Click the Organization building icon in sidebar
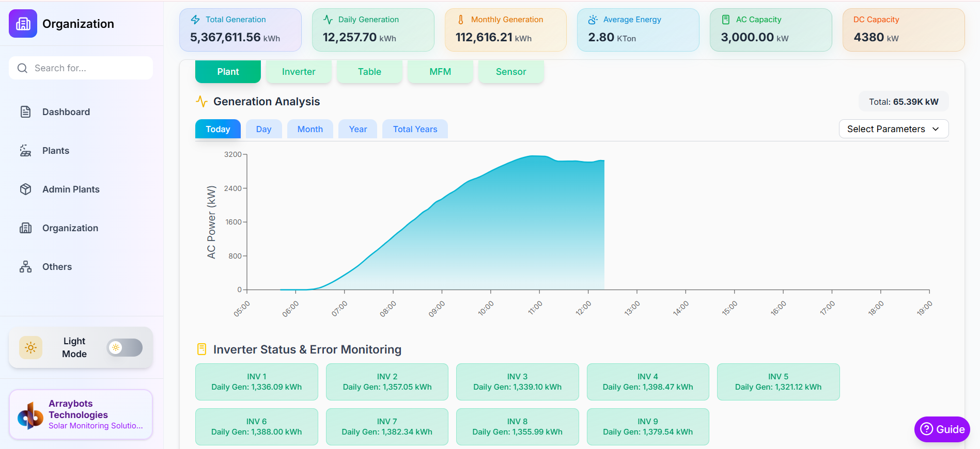Screen dimensions: 980x449 pos(25,228)
